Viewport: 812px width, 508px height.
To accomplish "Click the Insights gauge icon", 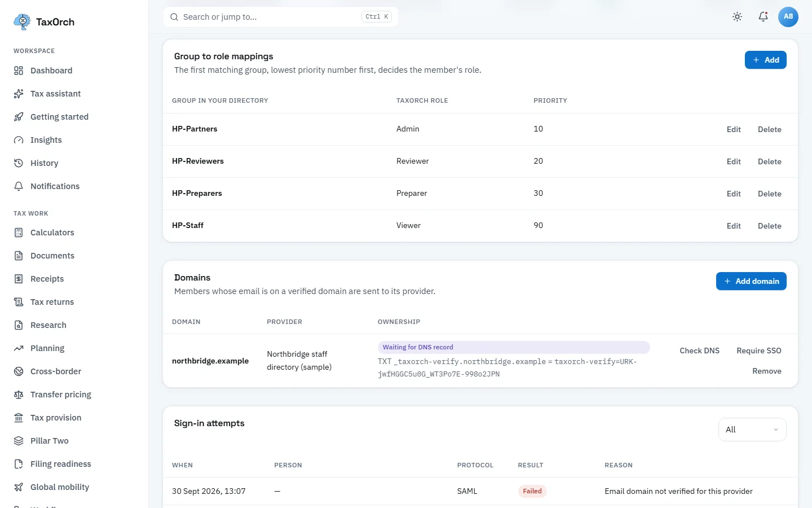I will 19,140.
